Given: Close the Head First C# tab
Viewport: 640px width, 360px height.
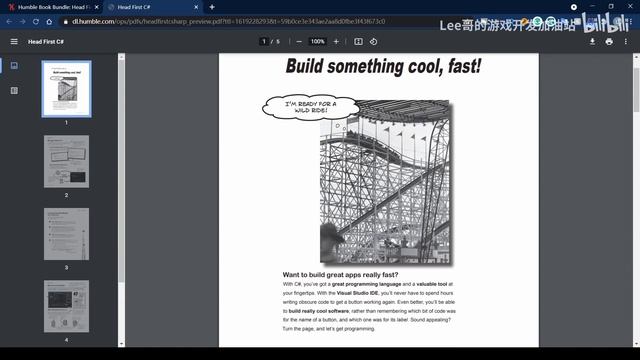Looking at the screenshot, I should coord(196,7).
